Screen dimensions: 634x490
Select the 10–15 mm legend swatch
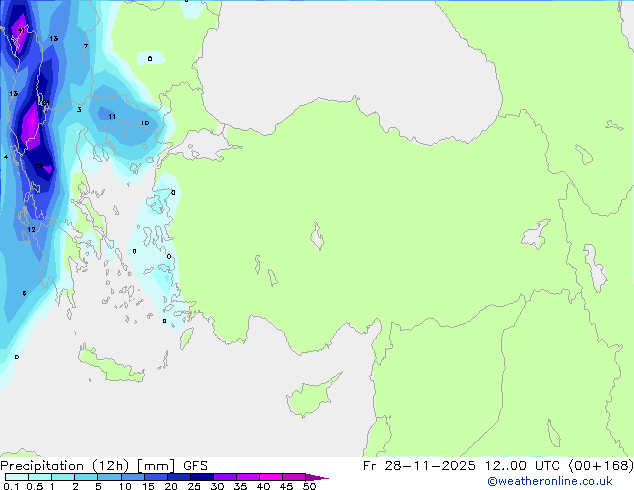pyautogui.click(x=132, y=477)
